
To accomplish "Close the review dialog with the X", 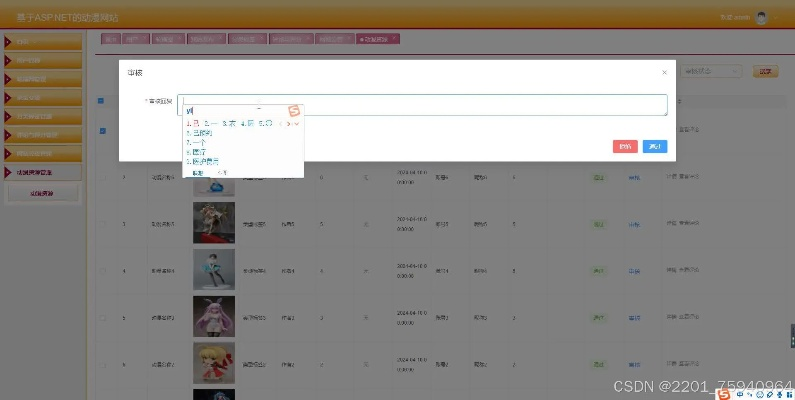I will tap(664, 73).
